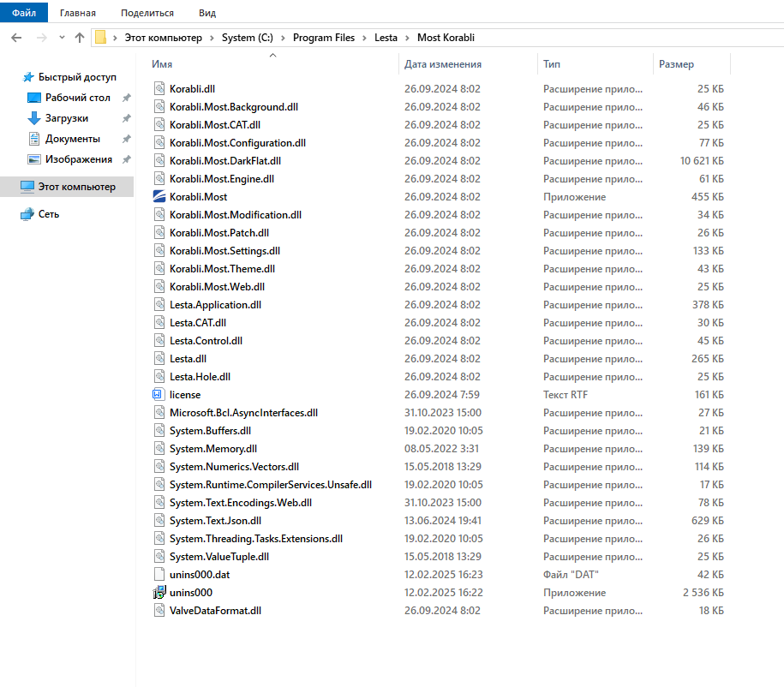Select file name System.Threading.Tasks.Extensions.dll

(x=256, y=539)
